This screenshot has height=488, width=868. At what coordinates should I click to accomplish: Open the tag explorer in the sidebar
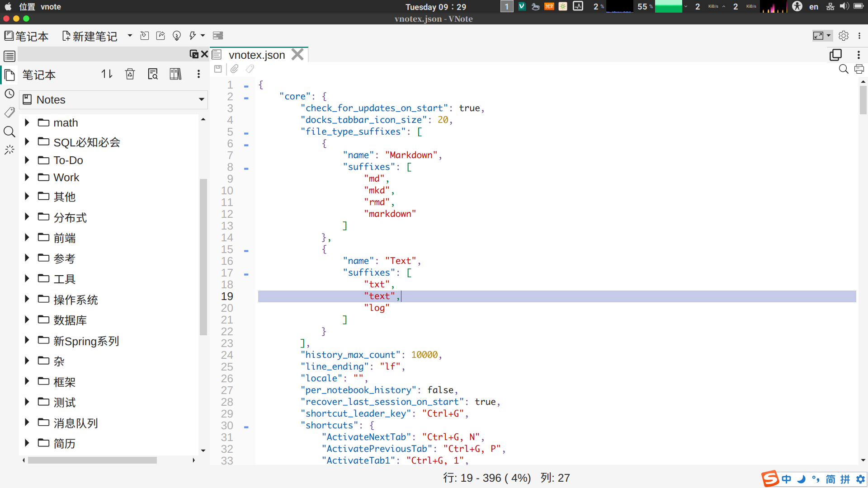click(9, 113)
